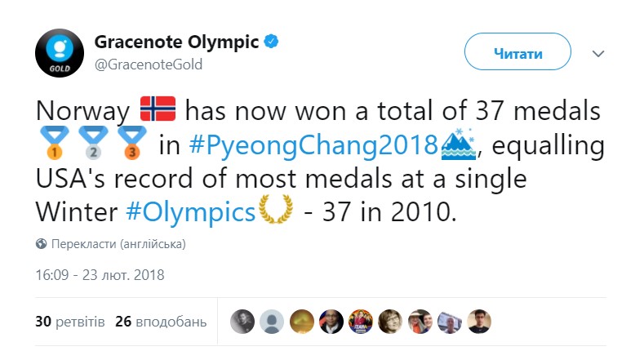
Task: Open the 16:09 - 23 лют. 2018 timestamp
Action: point(100,275)
